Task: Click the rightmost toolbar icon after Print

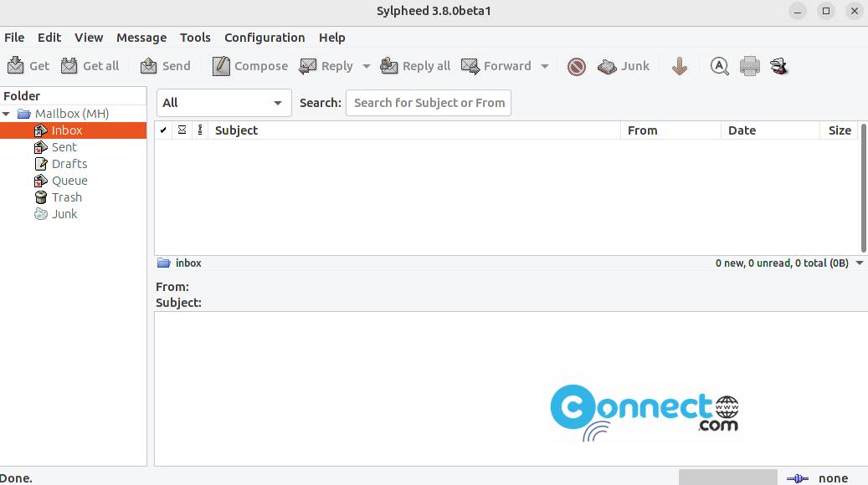Action: 779,66
